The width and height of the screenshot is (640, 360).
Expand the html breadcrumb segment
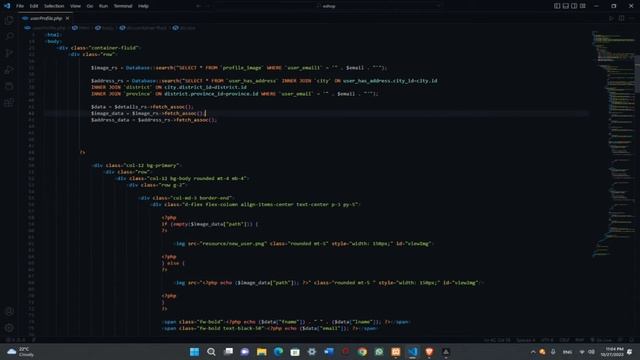point(81,28)
